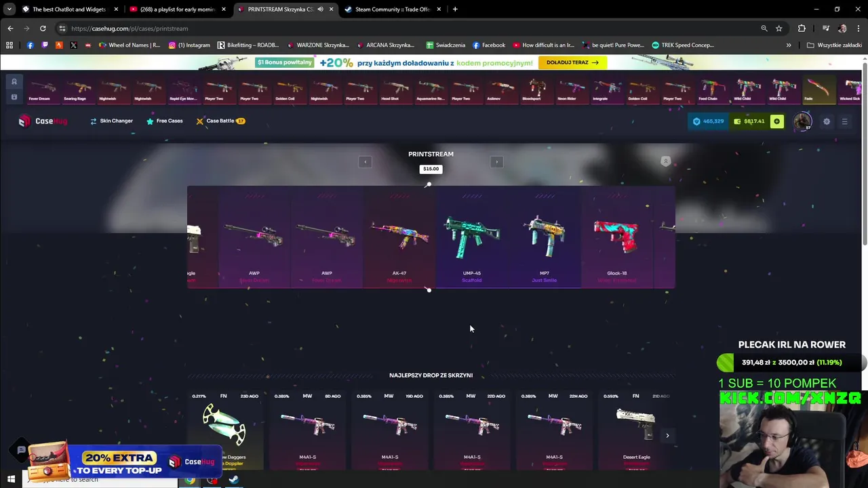
Task: Open browser zoom magnifier icon
Action: (764, 28)
